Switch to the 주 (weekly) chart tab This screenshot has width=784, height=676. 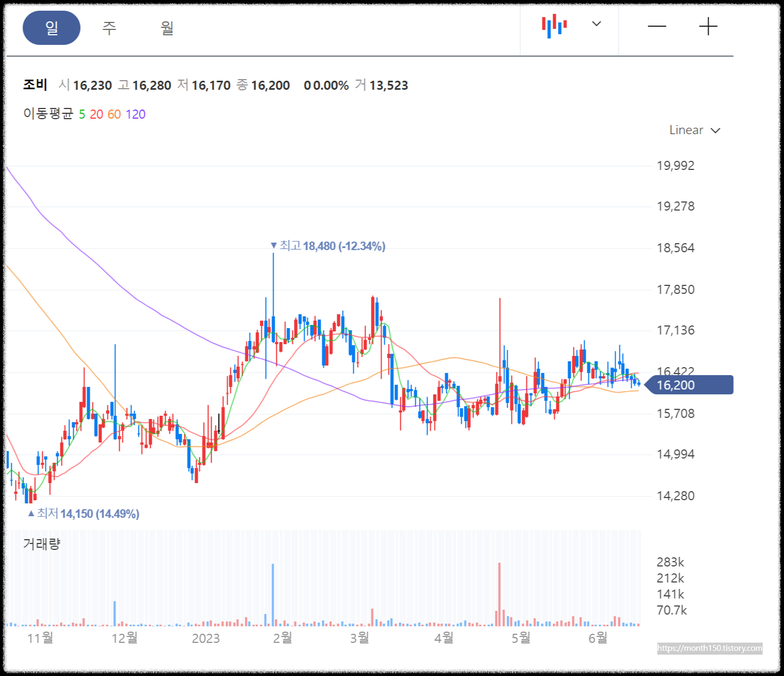click(x=109, y=28)
